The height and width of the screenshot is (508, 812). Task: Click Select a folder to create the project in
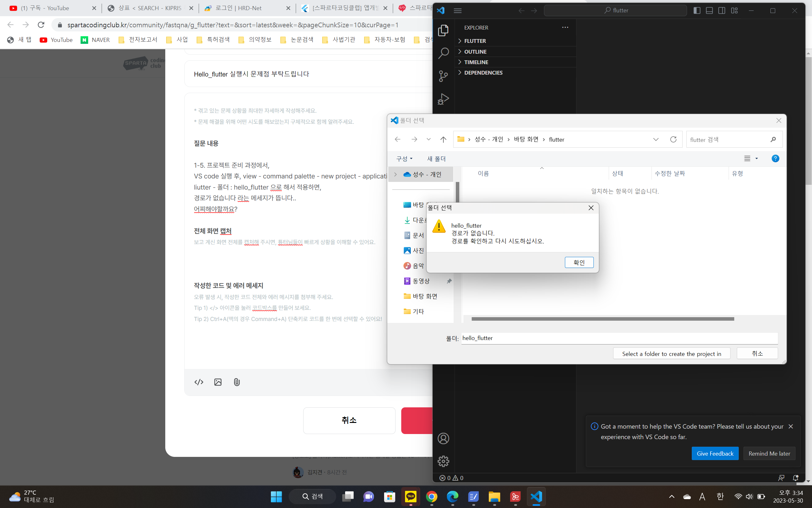671,354
